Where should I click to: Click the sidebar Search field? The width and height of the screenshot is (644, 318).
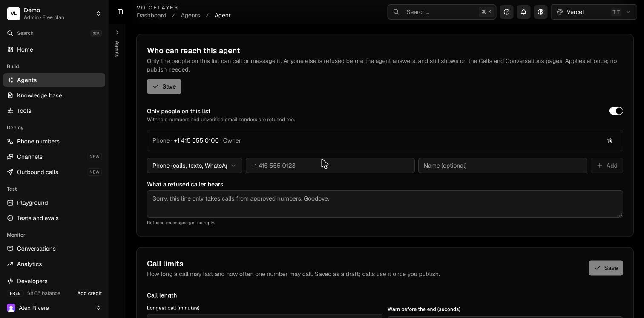point(54,33)
